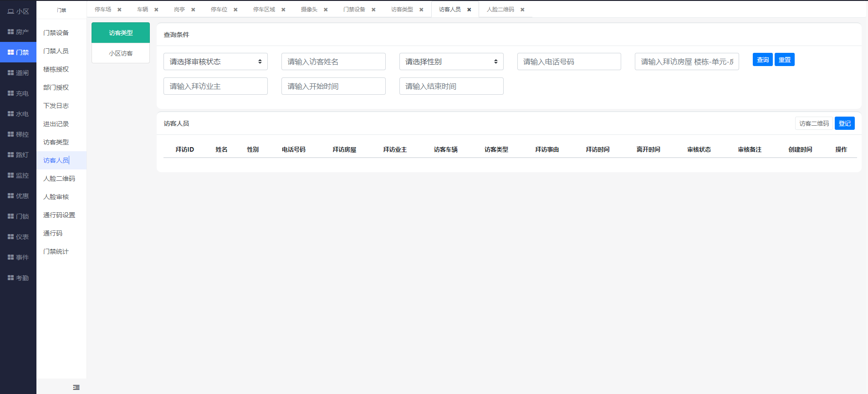The width and height of the screenshot is (868, 394).
Task: Focus the 请输入访客姓名 input field
Action: (333, 61)
